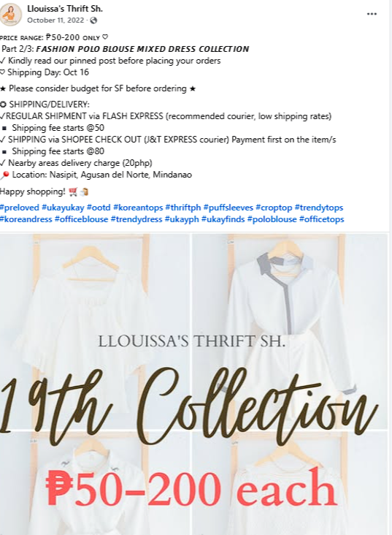Click Llouissa's Thrift Sh. profile picture
Image resolution: width=392 pixels, height=535 pixels.
(10, 15)
